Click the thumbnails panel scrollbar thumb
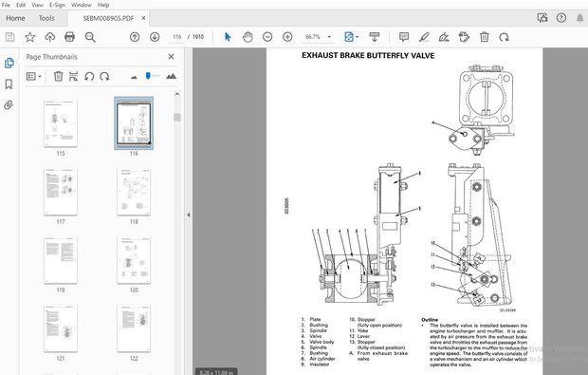 pos(177,117)
